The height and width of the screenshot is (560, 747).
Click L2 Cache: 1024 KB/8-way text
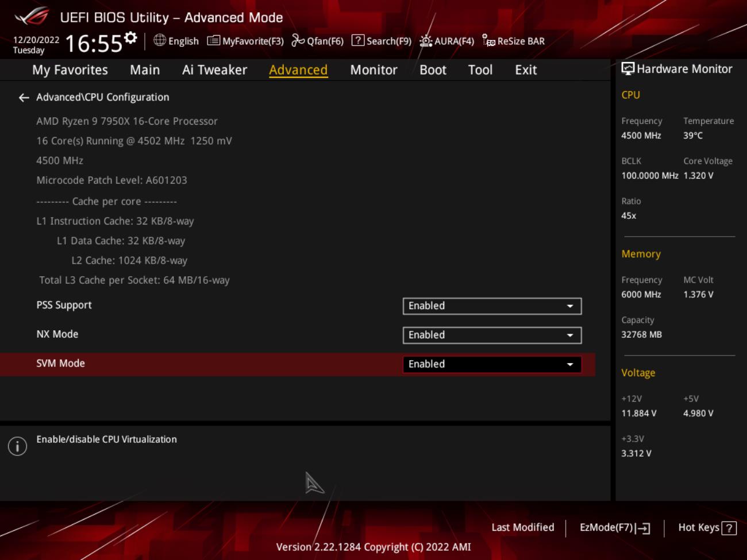click(129, 261)
